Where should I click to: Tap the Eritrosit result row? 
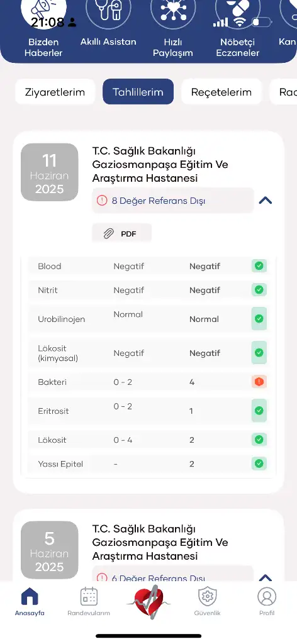click(x=148, y=411)
